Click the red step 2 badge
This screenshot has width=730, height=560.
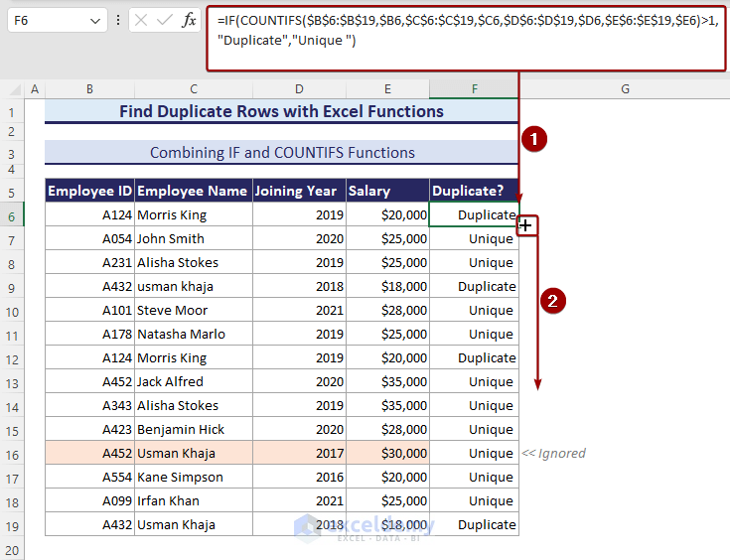pos(558,302)
